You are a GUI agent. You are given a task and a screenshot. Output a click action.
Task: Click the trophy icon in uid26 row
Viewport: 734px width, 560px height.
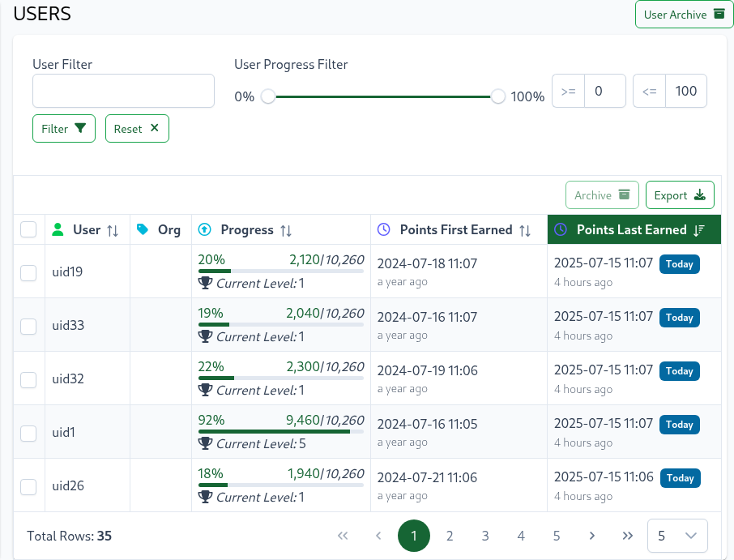click(205, 496)
